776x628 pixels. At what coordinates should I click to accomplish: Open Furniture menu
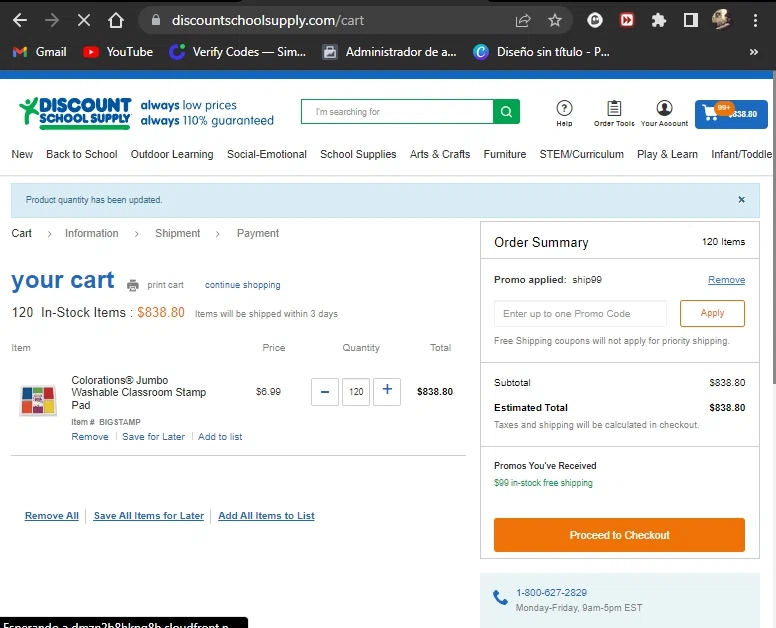tap(505, 154)
